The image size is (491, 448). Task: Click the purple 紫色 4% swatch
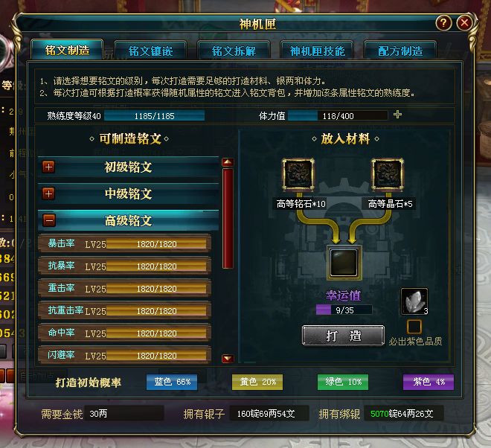pyautogui.click(x=429, y=382)
